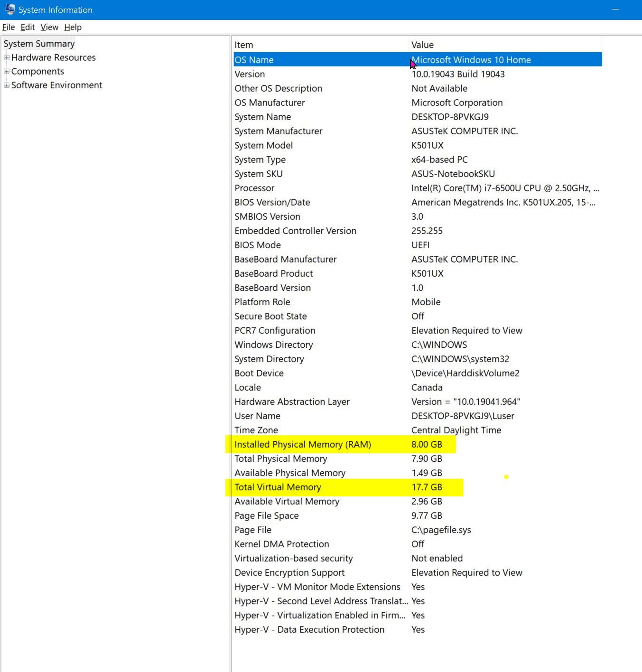Select BIOS Version/Date row
Screen dimensions: 642x672
tap(418, 202)
